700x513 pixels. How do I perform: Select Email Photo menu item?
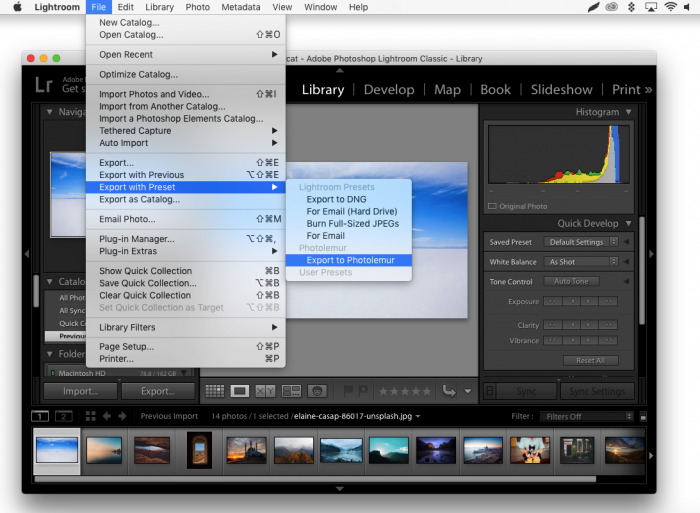(186, 219)
